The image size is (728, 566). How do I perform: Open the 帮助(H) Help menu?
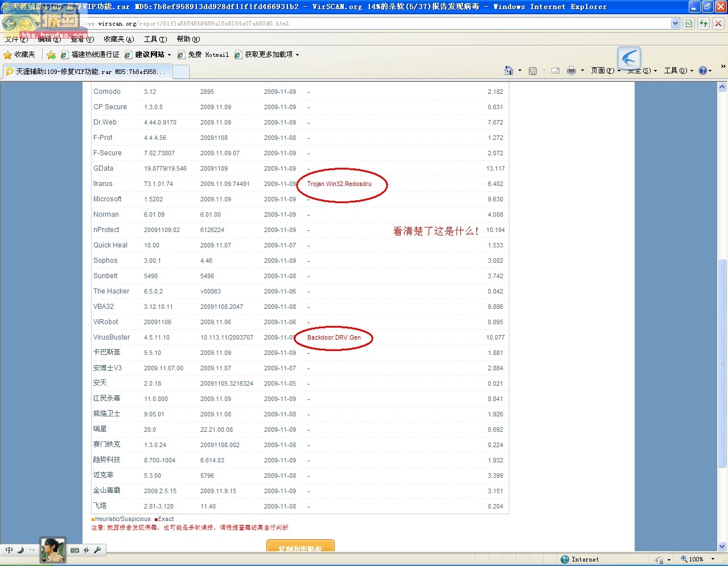(x=188, y=39)
